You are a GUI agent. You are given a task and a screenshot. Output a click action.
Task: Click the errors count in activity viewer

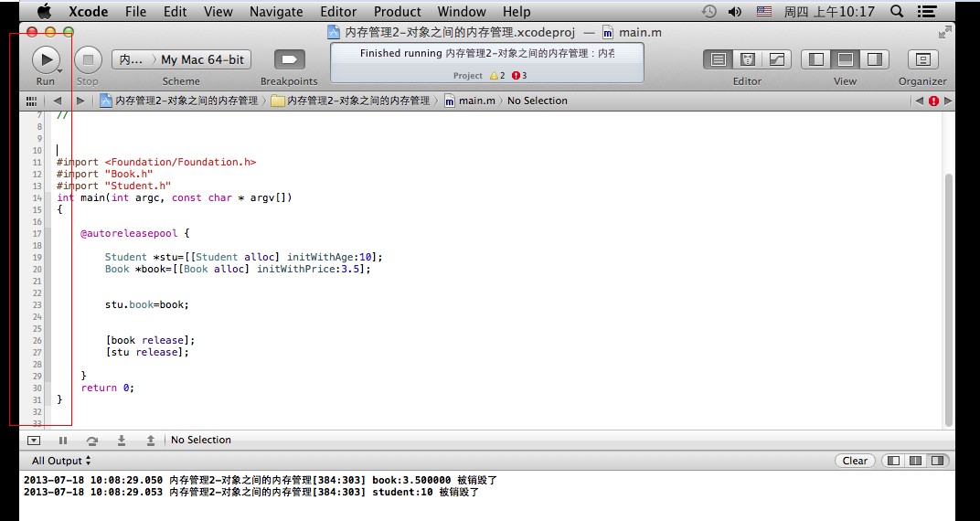(x=519, y=75)
